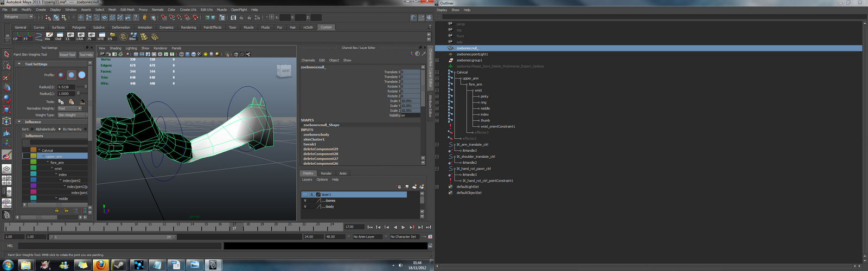868x271 pixels.
Task: Open the Polygons menu set dropdown
Action: (18, 17)
